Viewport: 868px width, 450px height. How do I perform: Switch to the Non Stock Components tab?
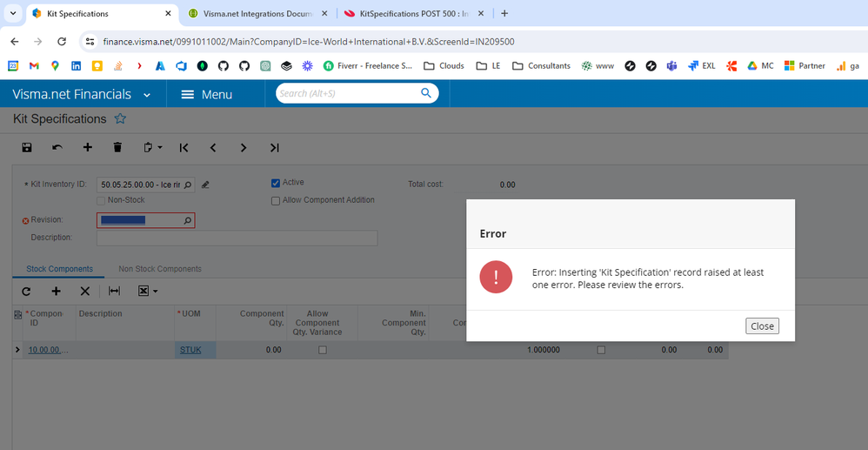click(x=160, y=269)
